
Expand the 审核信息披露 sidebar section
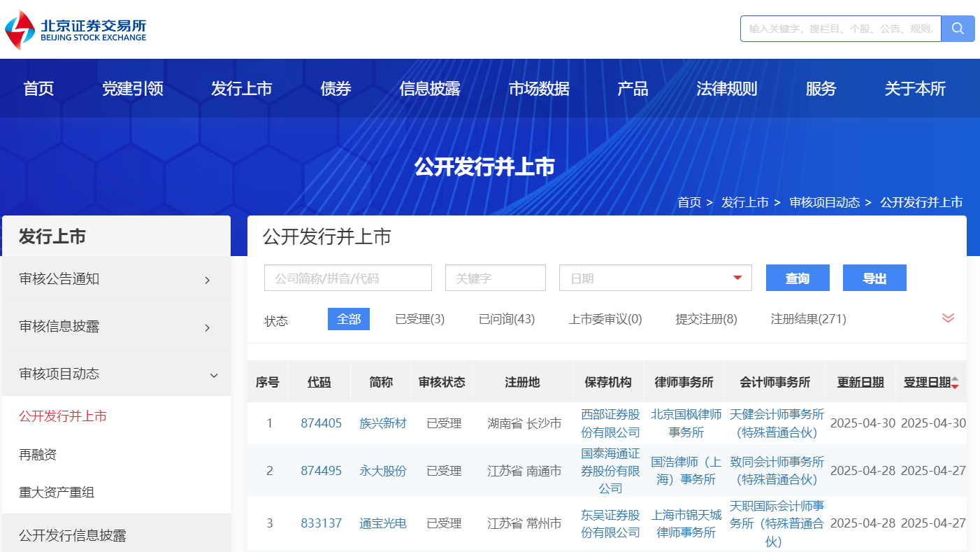tap(115, 327)
